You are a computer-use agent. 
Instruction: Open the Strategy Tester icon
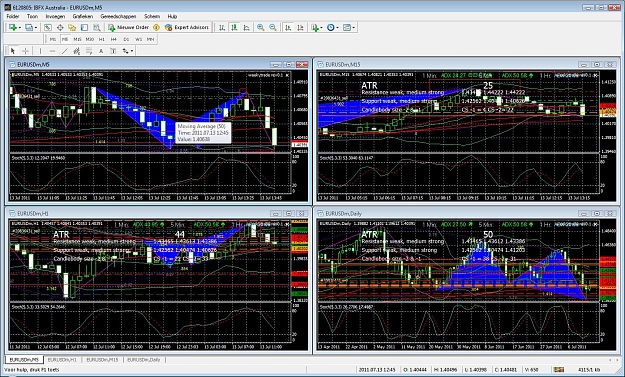coord(96,27)
